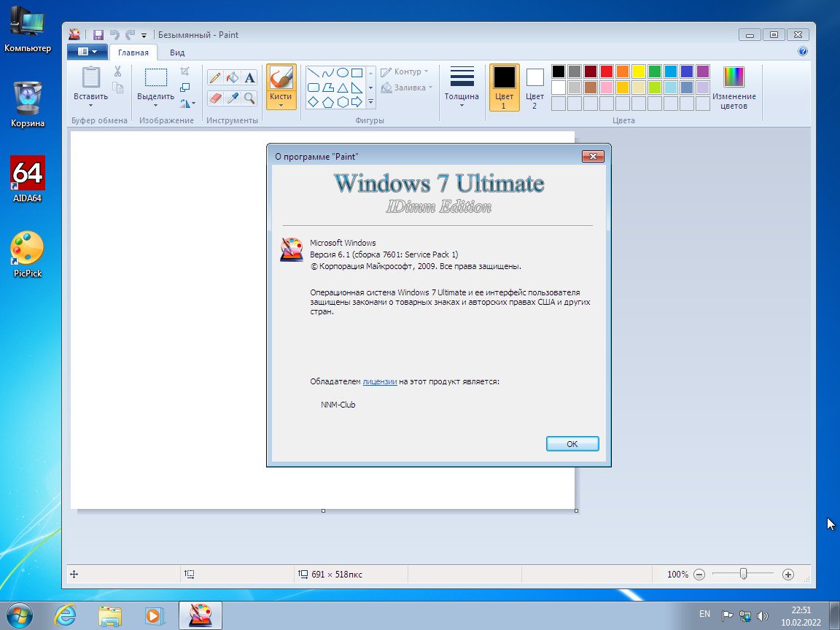840x630 pixels.
Task: Open Windows Media Player on taskbar
Action: click(x=155, y=616)
